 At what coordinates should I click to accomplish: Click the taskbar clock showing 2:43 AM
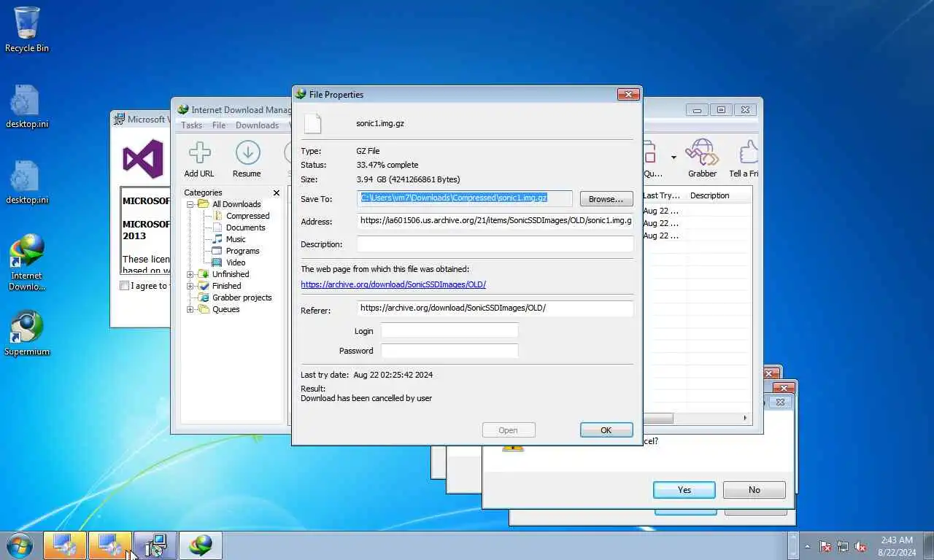pyautogui.click(x=897, y=546)
